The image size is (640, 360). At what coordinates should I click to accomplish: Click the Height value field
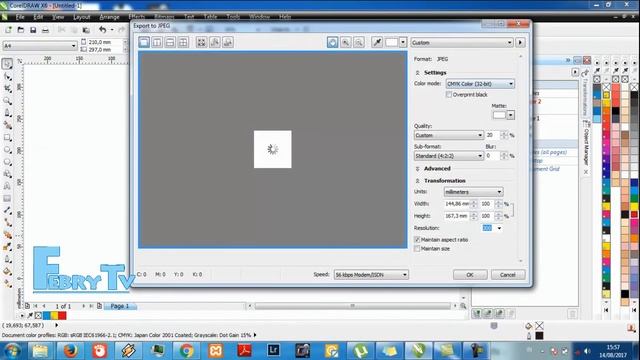(457, 216)
